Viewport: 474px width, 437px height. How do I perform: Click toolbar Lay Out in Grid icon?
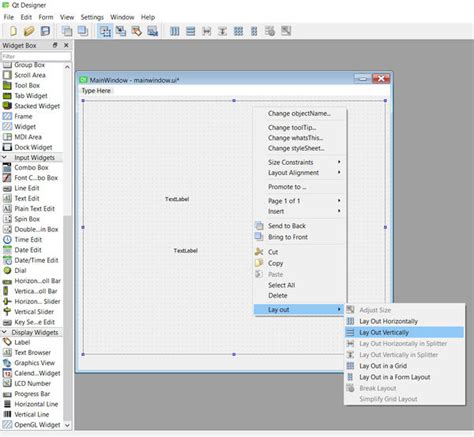click(x=238, y=31)
